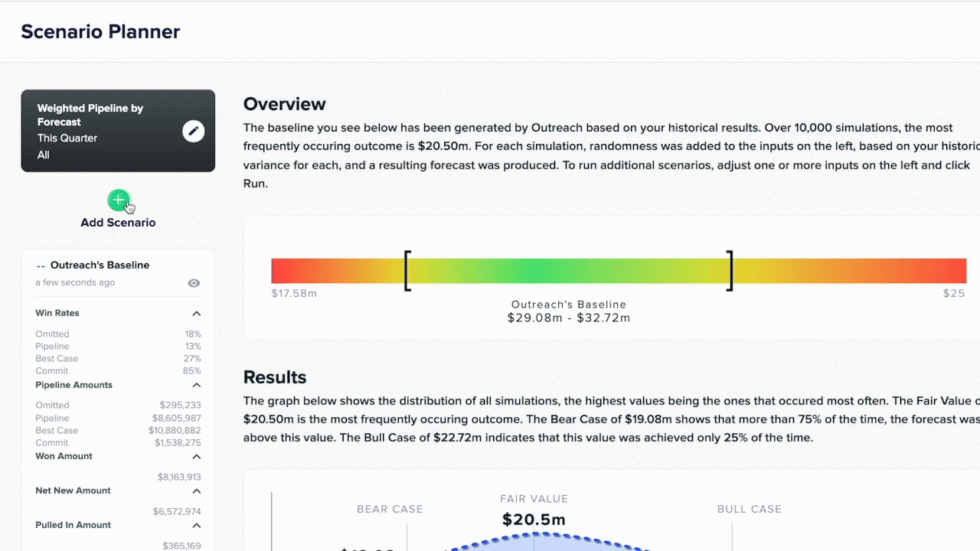Toggle visibility eye for Outreach's Baseline
The width and height of the screenshot is (980, 551).
(194, 283)
